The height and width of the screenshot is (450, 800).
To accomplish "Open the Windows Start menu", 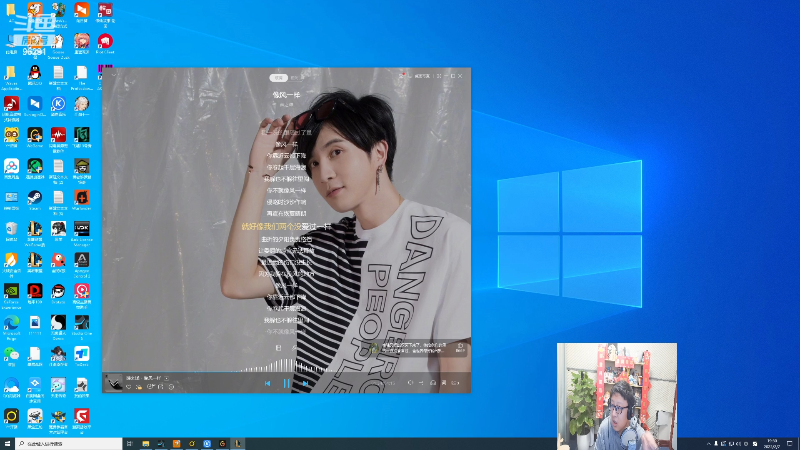I will 7,444.
